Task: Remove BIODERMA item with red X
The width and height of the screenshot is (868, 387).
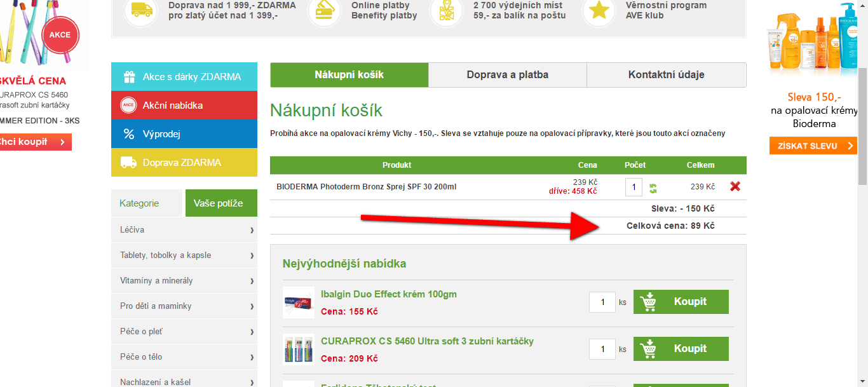Action: click(735, 186)
